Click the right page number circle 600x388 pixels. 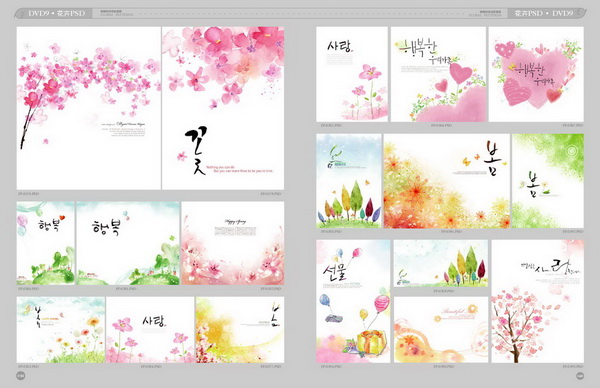[580, 376]
